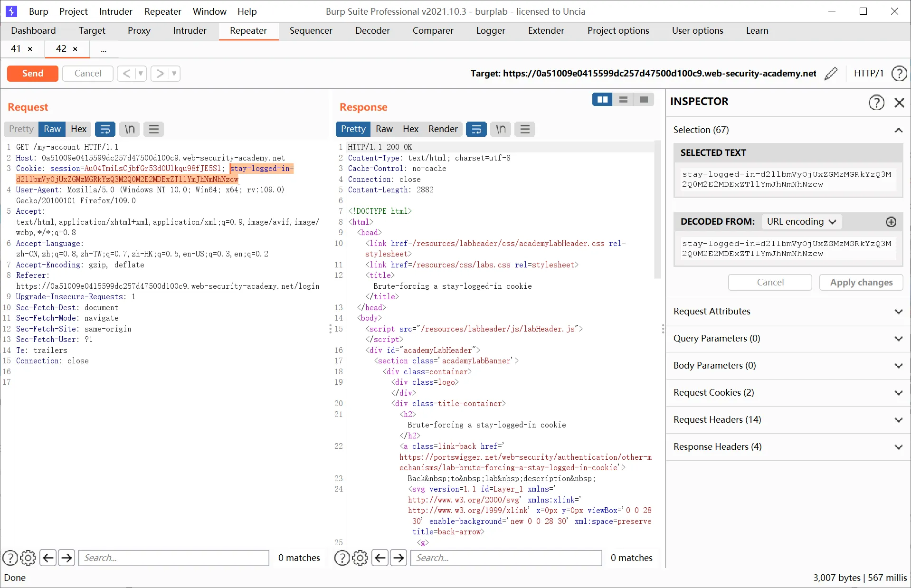Open Response panel hamburger options menu

click(525, 129)
